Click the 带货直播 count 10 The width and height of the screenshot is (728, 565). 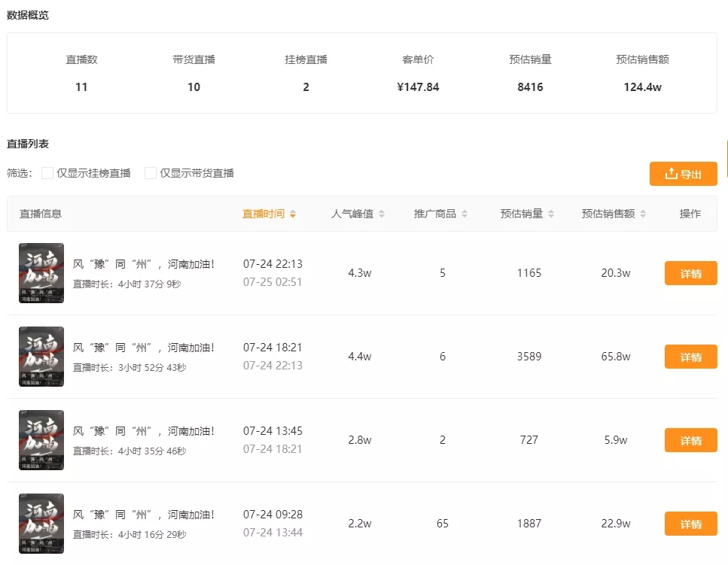(x=193, y=87)
